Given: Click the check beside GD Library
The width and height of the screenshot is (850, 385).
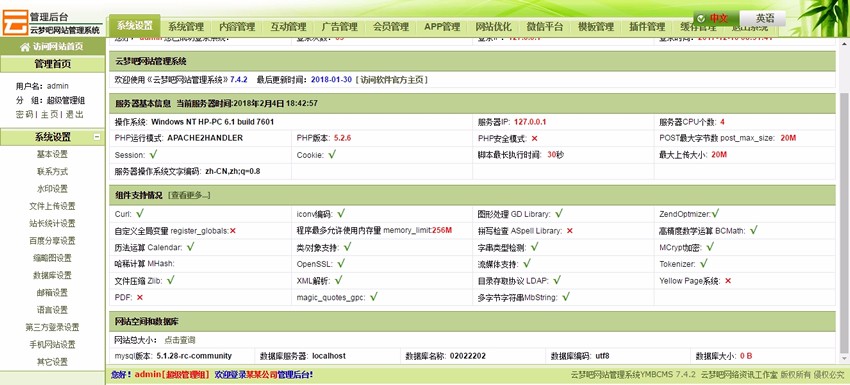Looking at the screenshot, I should click(559, 214).
